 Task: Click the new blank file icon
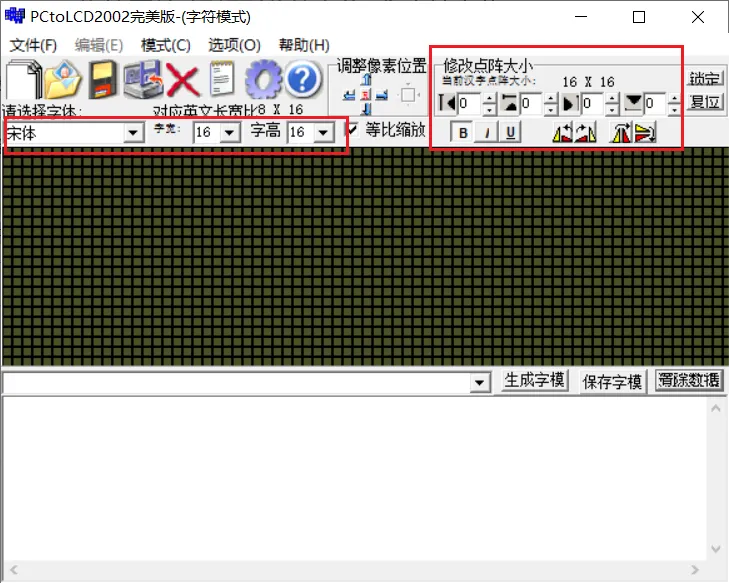click(23, 79)
